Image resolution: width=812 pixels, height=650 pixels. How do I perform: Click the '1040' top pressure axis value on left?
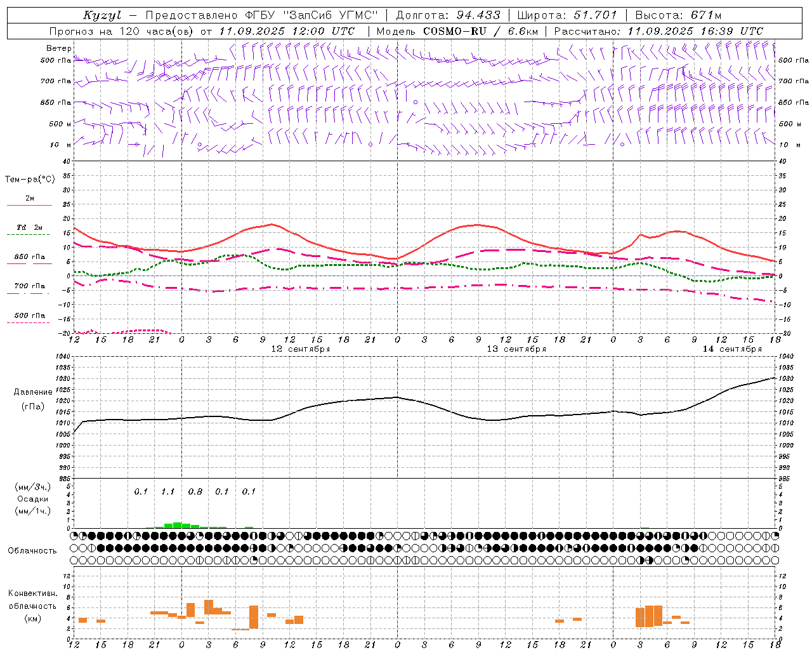click(x=63, y=357)
